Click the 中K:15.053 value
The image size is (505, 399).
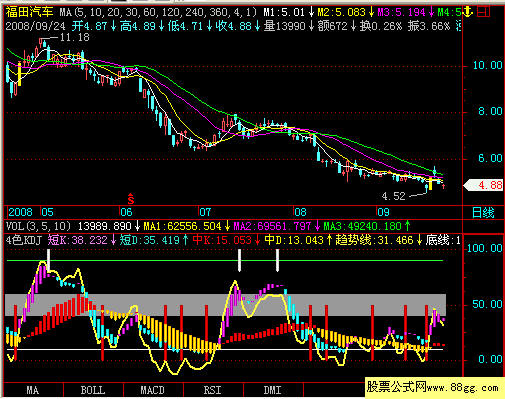(x=222, y=240)
